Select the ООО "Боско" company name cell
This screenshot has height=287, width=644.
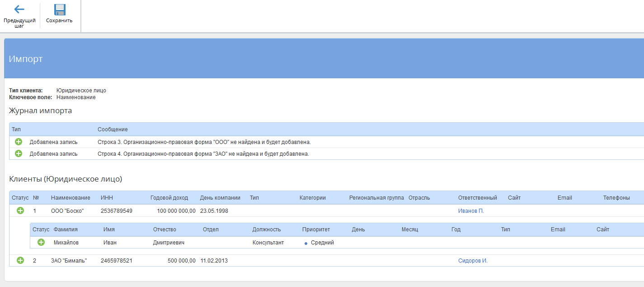click(x=67, y=211)
